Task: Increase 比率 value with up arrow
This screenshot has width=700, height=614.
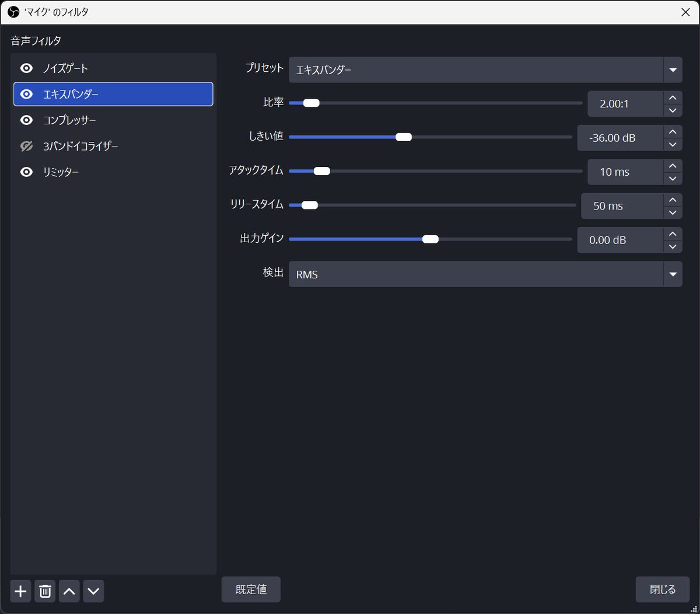Action: click(673, 97)
